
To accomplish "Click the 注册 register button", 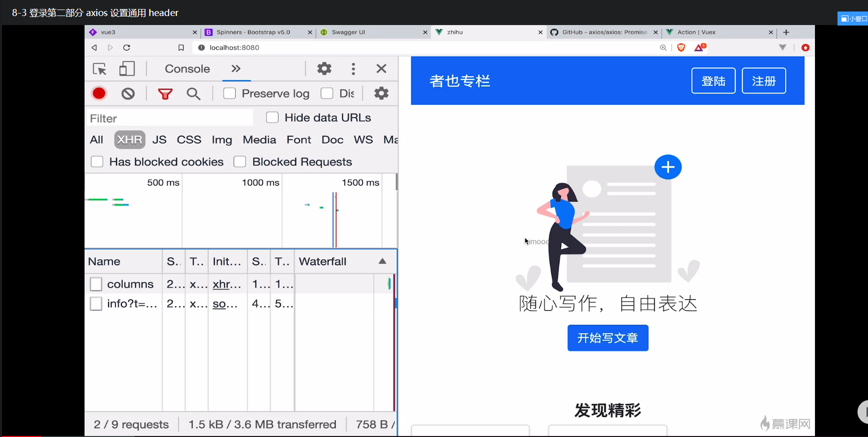I will coord(763,81).
